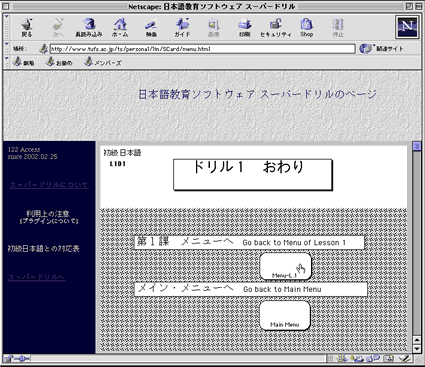Click the Back (戻る) toolbar button
The width and height of the screenshot is (425, 367).
click(x=26, y=27)
